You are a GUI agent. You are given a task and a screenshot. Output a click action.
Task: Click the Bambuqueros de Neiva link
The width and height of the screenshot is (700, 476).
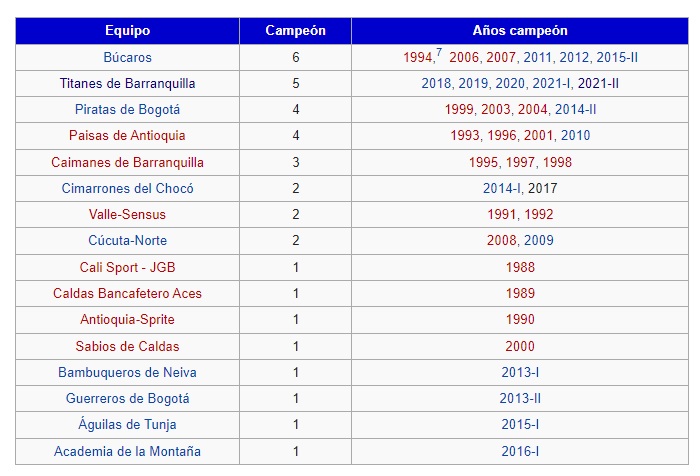click(128, 372)
